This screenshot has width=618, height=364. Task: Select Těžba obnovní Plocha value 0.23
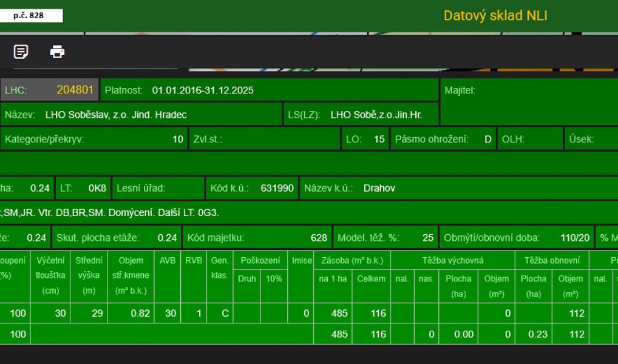(538, 334)
